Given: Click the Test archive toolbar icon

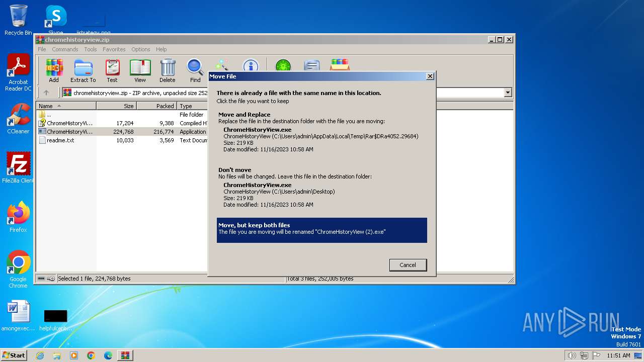Looking at the screenshot, I should click(x=112, y=70).
